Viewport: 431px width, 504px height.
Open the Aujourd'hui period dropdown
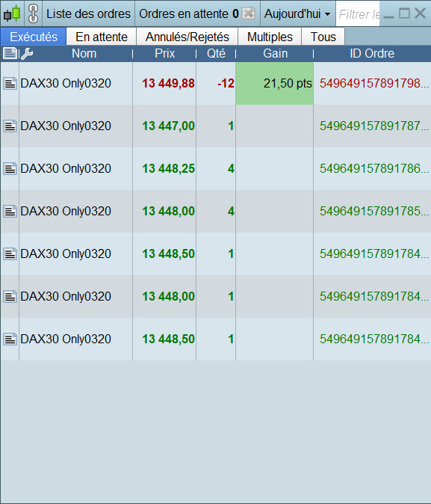click(297, 13)
